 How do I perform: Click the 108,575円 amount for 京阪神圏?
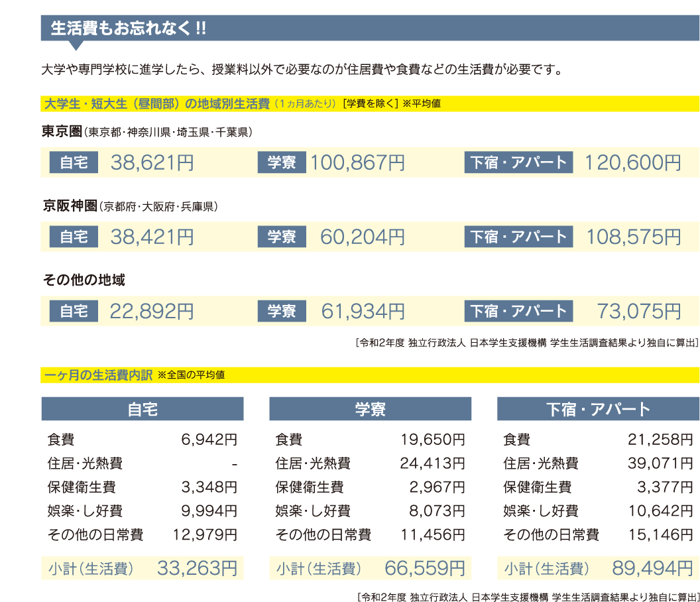coord(633,237)
